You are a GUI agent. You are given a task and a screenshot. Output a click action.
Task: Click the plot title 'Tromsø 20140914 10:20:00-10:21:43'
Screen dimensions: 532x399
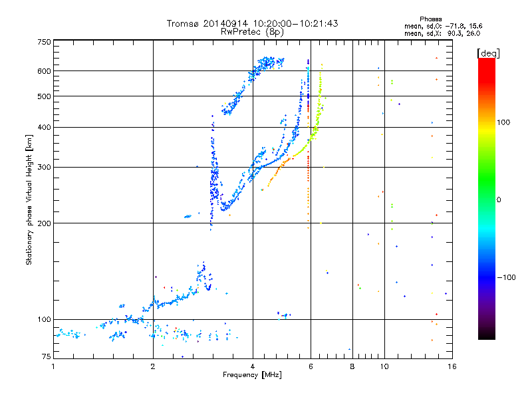pos(252,23)
